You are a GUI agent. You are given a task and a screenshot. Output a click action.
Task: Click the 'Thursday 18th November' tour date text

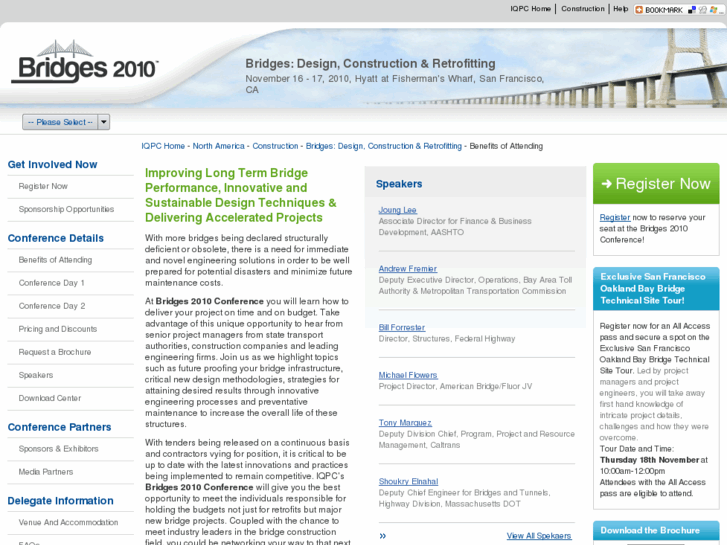click(649, 460)
